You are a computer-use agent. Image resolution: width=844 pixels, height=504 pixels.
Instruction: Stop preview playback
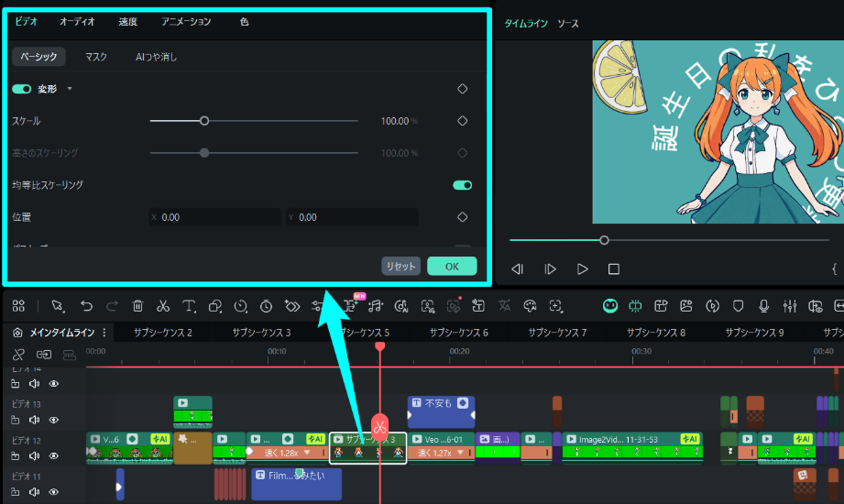pyautogui.click(x=614, y=269)
